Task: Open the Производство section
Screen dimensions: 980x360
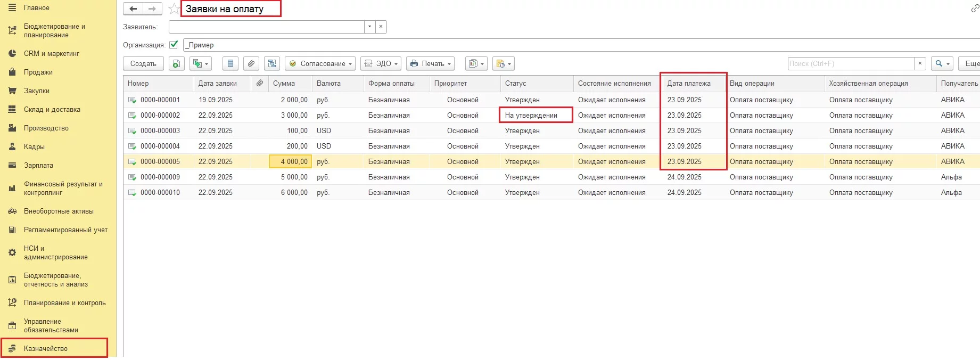Action: [x=46, y=128]
